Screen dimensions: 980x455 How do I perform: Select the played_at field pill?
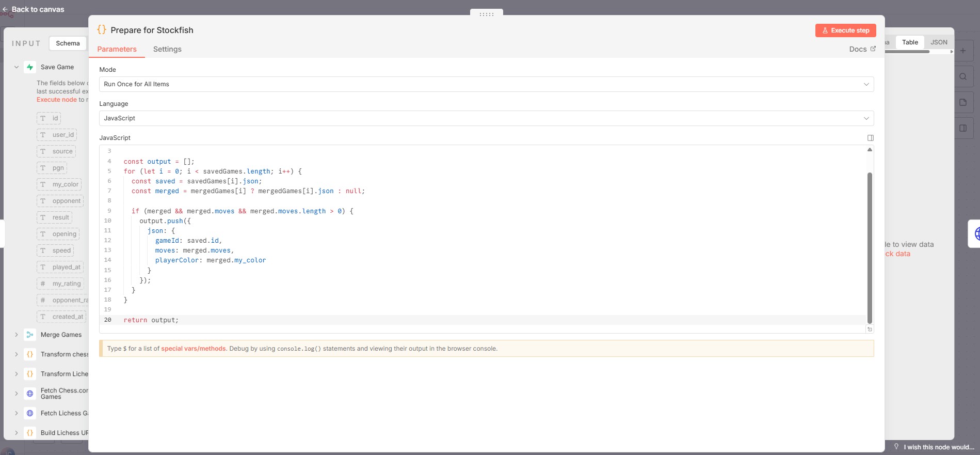tap(60, 267)
